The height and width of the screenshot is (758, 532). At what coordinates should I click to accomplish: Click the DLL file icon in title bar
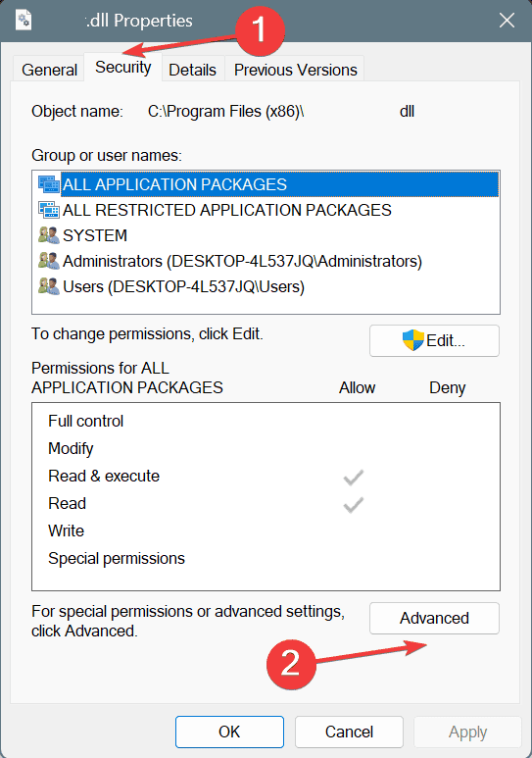click(x=24, y=21)
